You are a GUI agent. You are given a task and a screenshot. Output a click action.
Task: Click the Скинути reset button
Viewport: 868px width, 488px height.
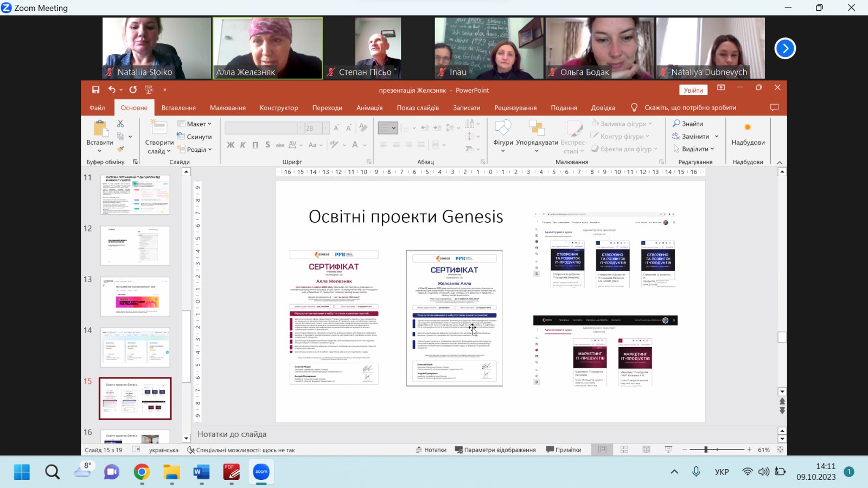tap(195, 137)
